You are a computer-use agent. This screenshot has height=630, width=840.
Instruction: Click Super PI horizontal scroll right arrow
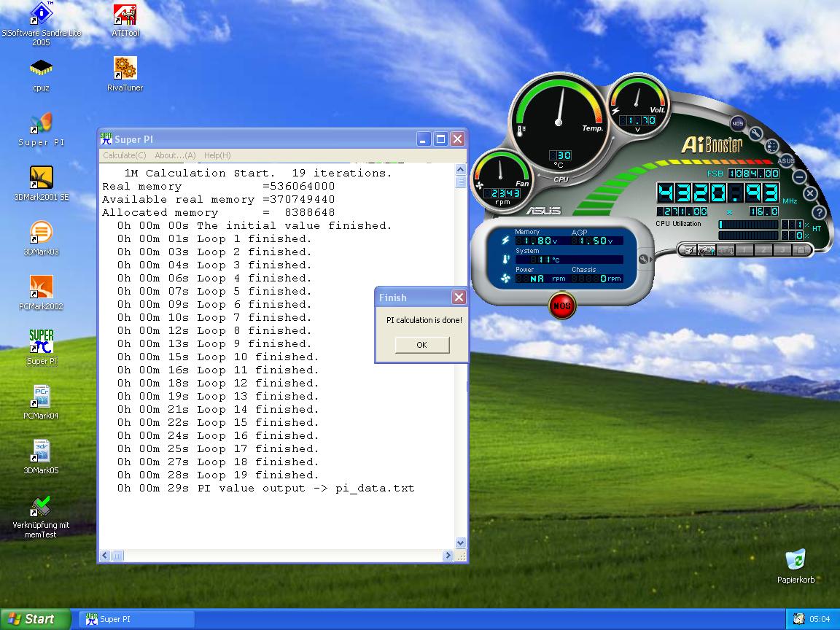click(448, 556)
